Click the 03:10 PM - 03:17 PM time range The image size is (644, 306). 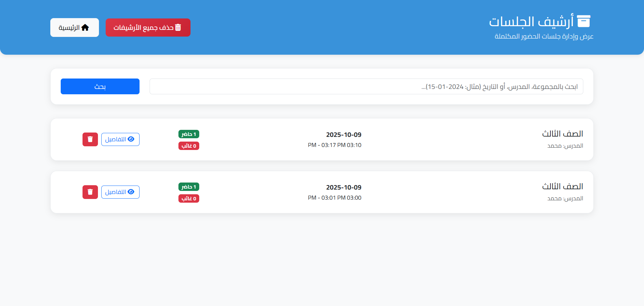(x=334, y=145)
